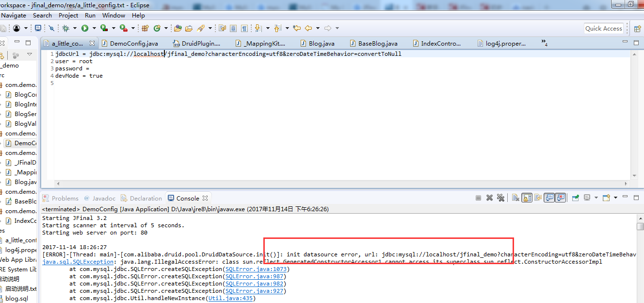Image resolution: width=644 pixels, height=303 pixels.
Task: Show hidden editor tabs list (»4)
Action: coord(544,43)
